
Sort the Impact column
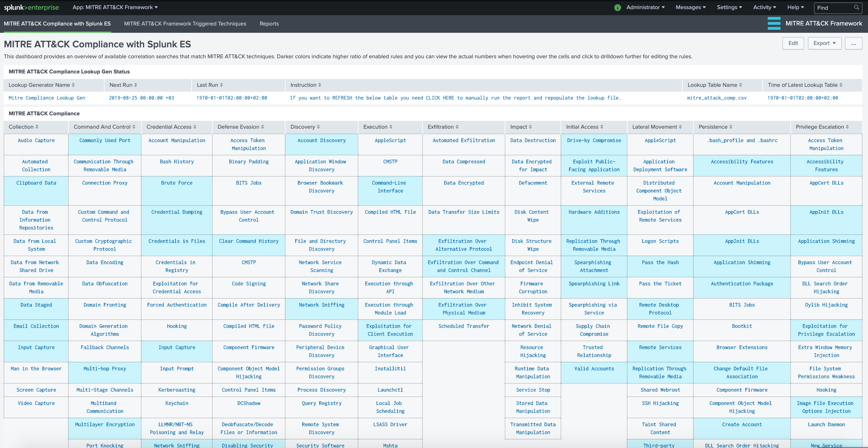(521, 127)
